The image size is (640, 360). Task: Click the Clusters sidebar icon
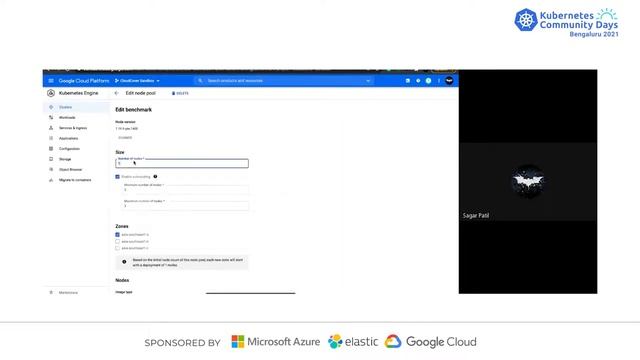51,107
